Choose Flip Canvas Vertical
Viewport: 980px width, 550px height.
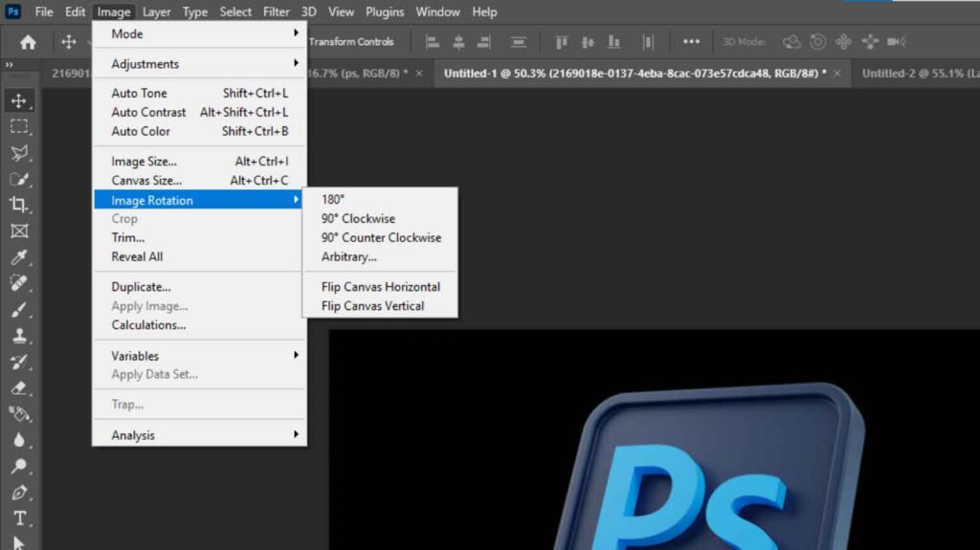pos(380,306)
